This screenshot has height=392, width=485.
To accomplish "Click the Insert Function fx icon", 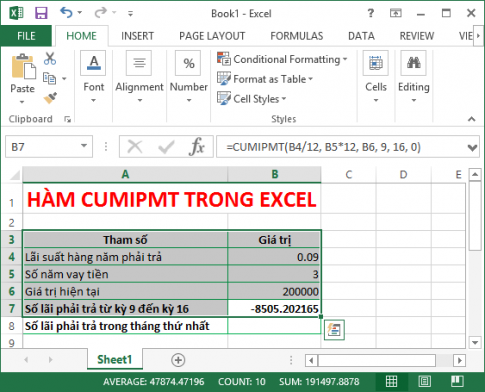I will (x=197, y=147).
